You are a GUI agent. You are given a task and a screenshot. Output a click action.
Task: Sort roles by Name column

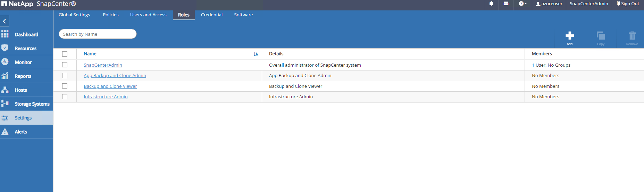(256, 54)
